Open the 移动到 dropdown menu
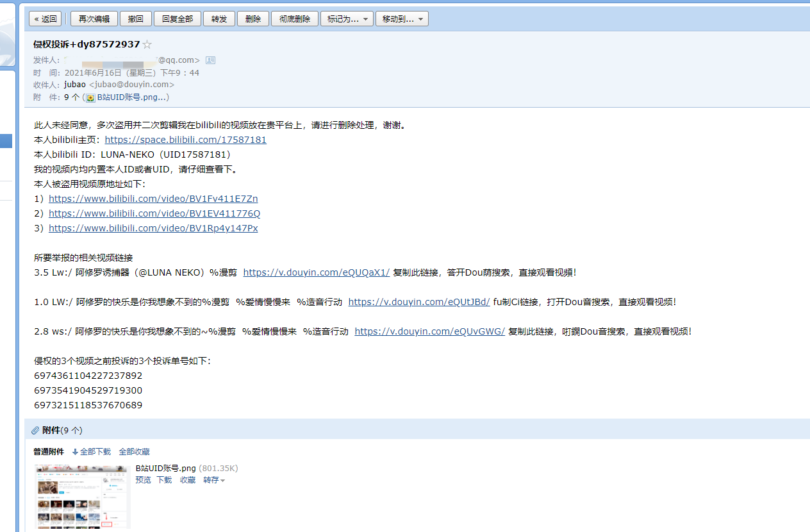Image resolution: width=810 pixels, height=532 pixels. point(402,19)
